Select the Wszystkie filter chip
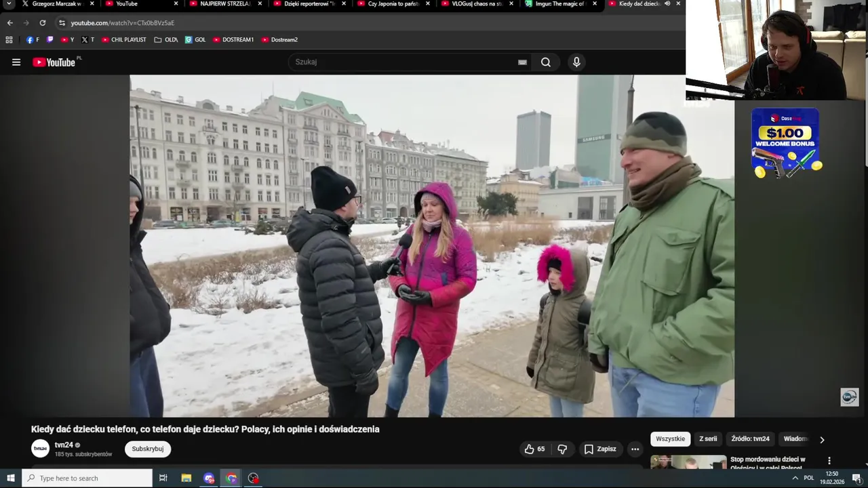 (671, 439)
